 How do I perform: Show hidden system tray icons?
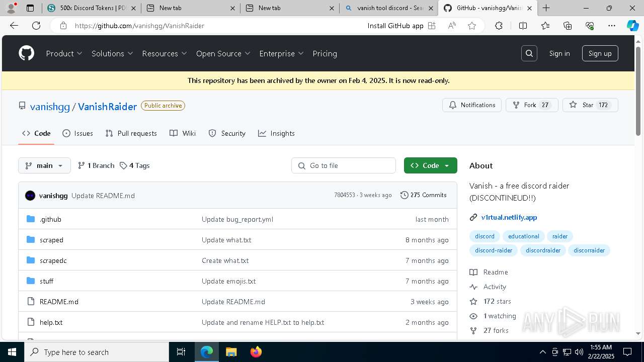[x=542, y=352]
